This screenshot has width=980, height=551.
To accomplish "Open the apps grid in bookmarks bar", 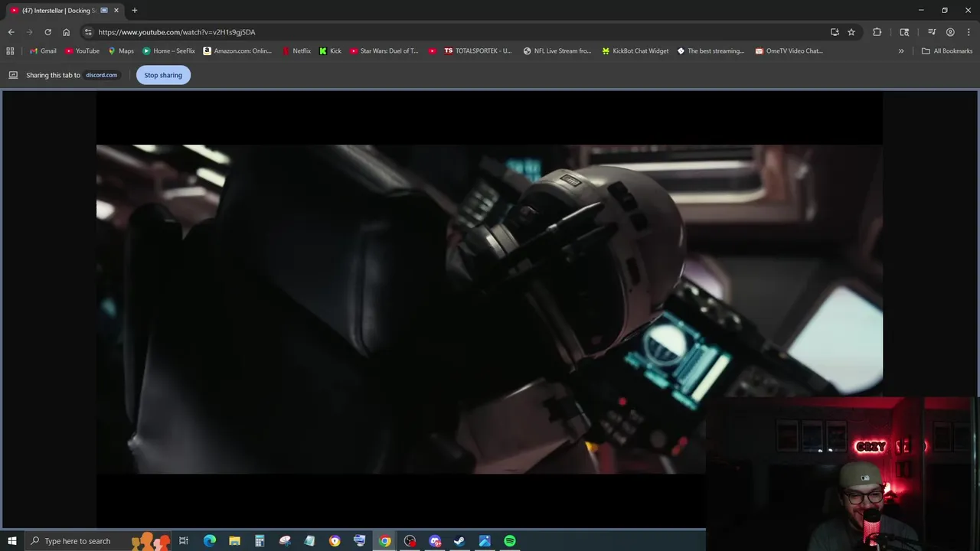I will click(x=10, y=51).
